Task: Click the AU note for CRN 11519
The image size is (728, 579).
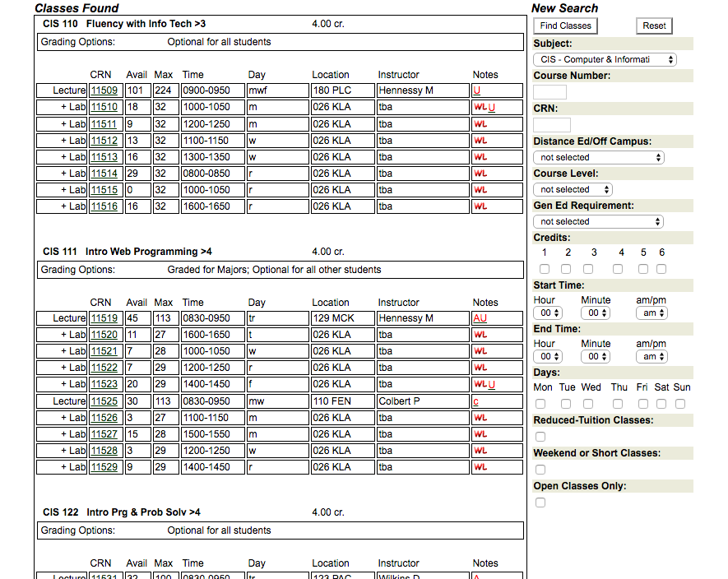Action: tap(480, 318)
